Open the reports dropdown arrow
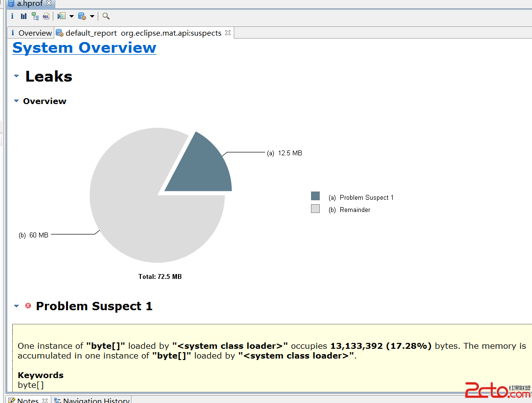This screenshot has width=532, height=403. point(92,16)
